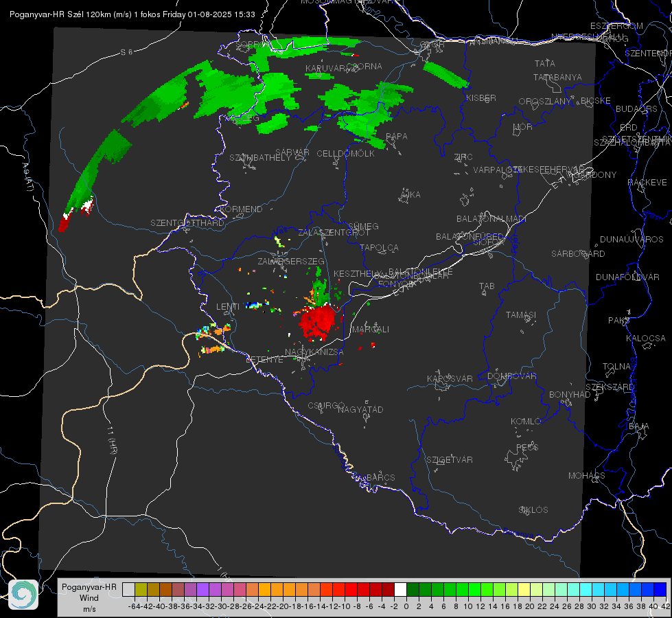Image resolution: width=672 pixels, height=618 pixels.
Task: Click the 'A 9 (AT)' road label
Action: [x=27, y=177]
